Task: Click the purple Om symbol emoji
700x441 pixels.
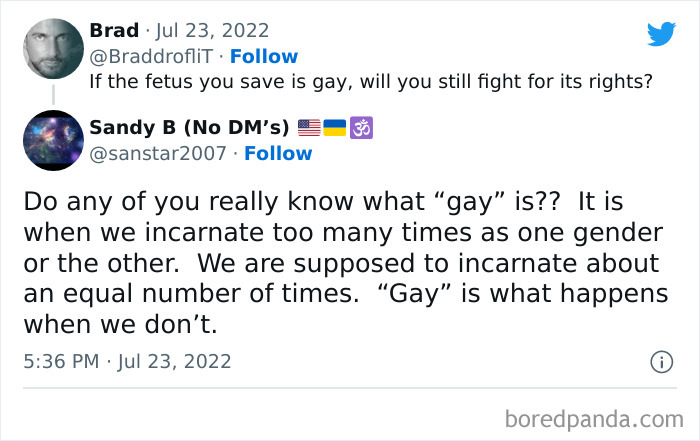Action: pos(360,128)
